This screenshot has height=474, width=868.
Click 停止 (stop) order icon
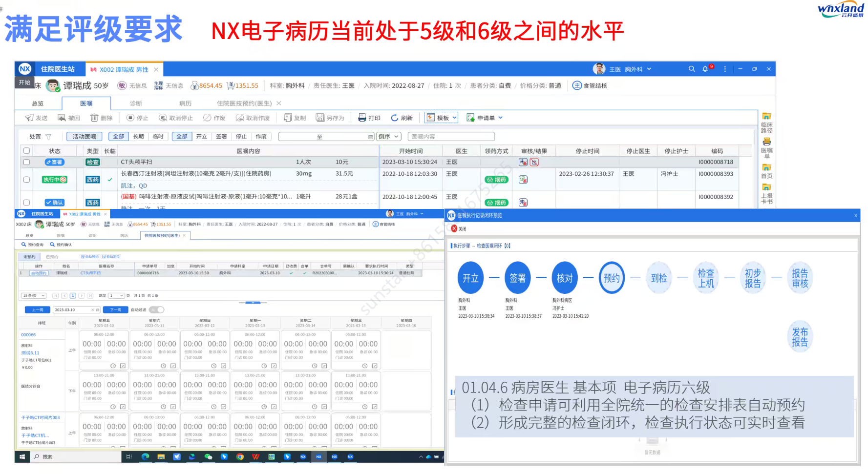pos(130,118)
